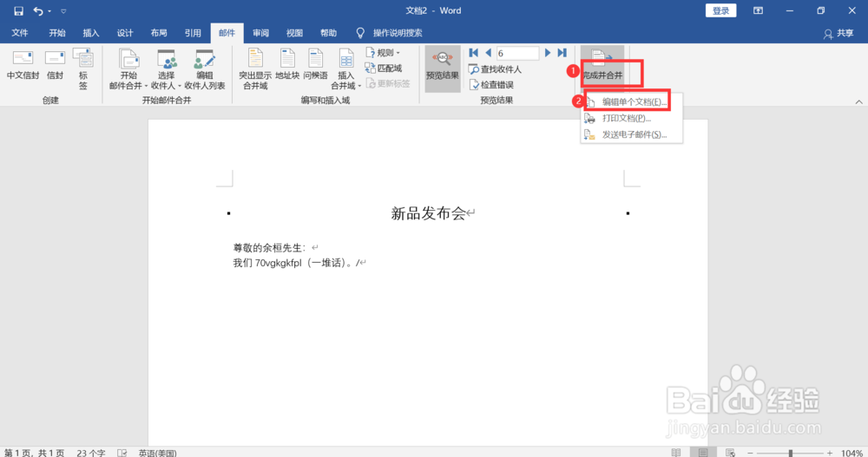
Task: Click the 操作说明搜索 search box
Action: (398, 33)
